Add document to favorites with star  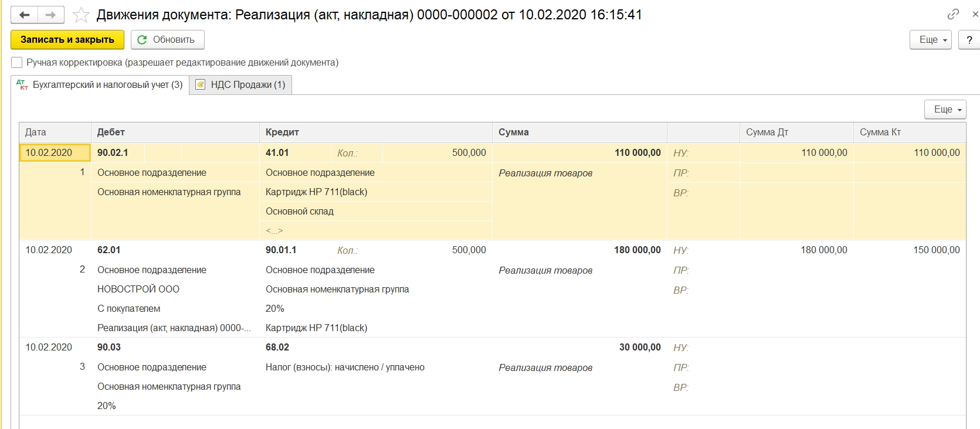[x=81, y=15]
